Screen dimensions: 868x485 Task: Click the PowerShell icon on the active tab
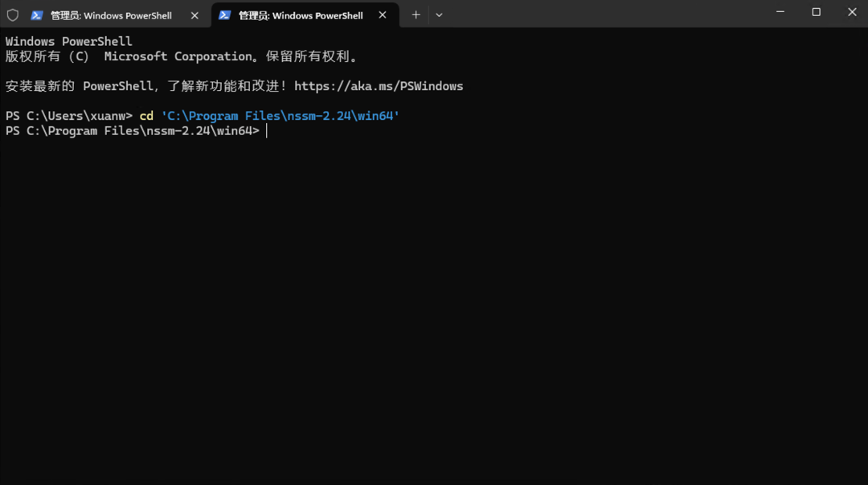(225, 14)
